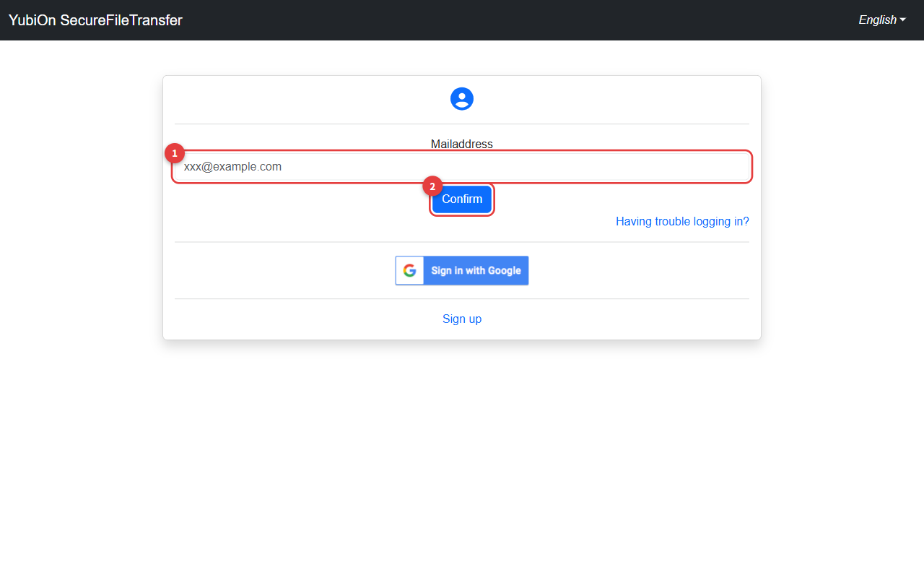The height and width of the screenshot is (578, 924).
Task: Focus the xxx@example.com email field
Action: click(462, 167)
